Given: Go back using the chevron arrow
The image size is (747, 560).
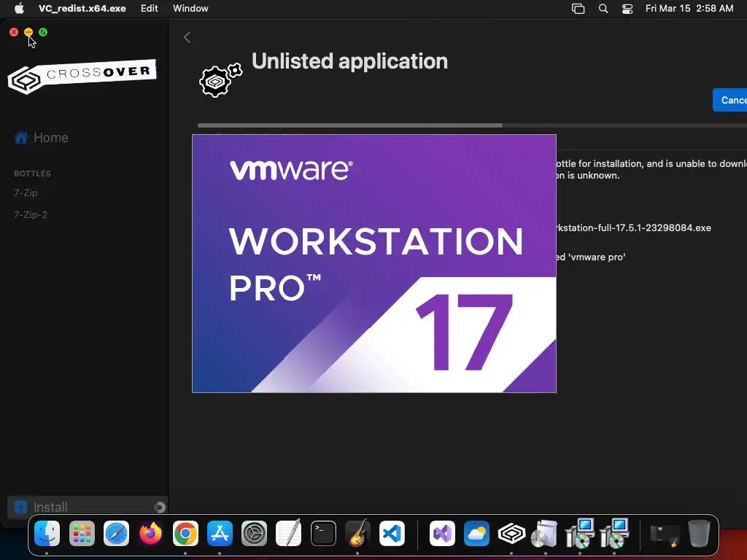Looking at the screenshot, I should coord(187,37).
